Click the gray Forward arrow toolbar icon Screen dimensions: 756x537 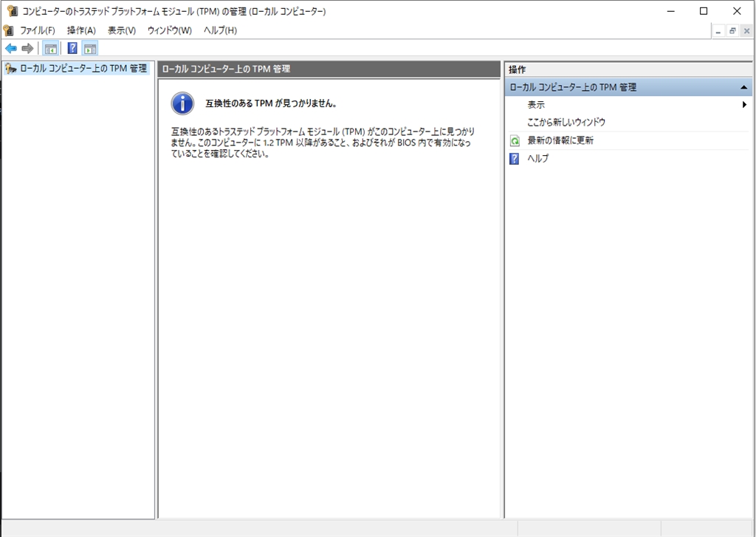coord(27,48)
